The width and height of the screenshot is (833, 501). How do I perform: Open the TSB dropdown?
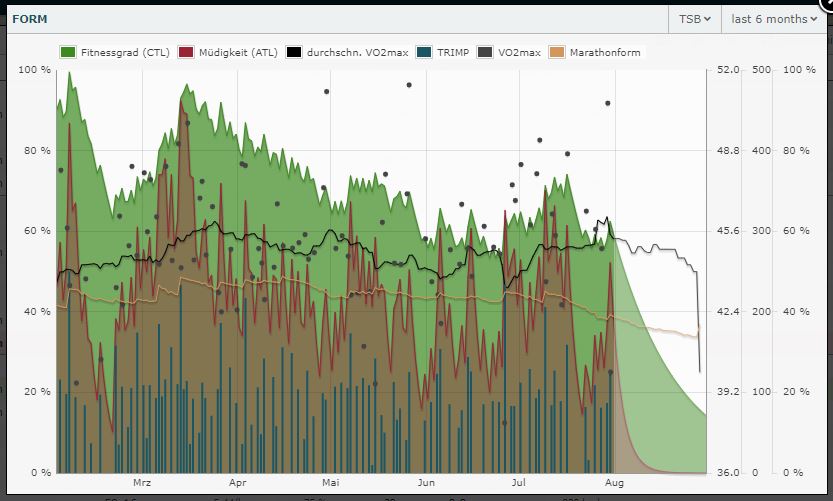[694, 18]
